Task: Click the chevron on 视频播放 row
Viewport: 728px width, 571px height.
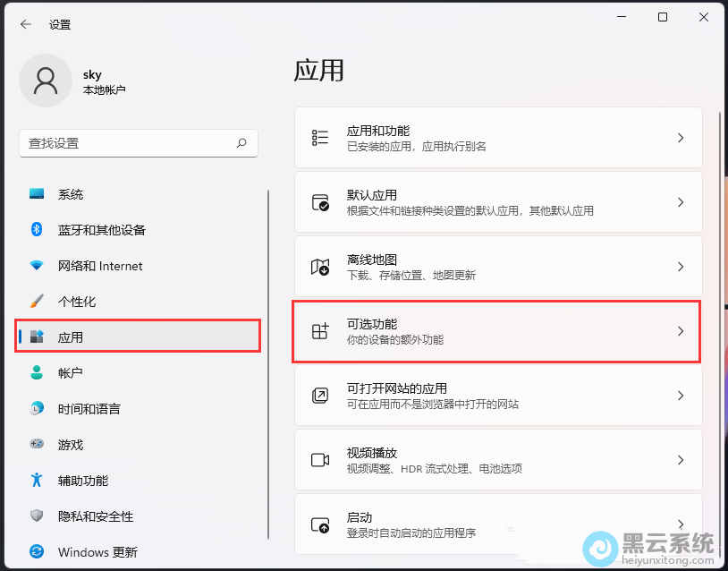Action: click(680, 460)
